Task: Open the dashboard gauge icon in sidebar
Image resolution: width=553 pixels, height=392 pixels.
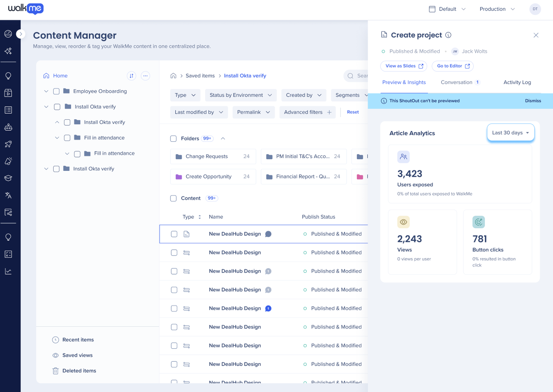Action: click(8, 34)
